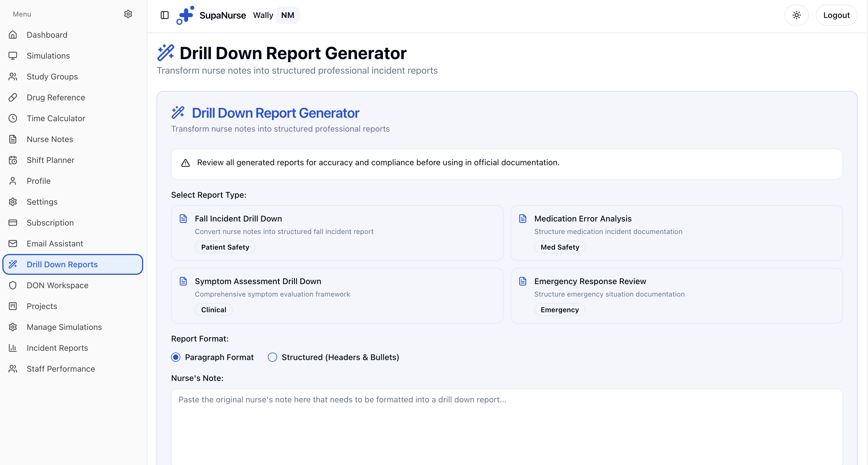Open the NM user avatar badge
Viewport: 868px width, 465px height.
(x=287, y=15)
